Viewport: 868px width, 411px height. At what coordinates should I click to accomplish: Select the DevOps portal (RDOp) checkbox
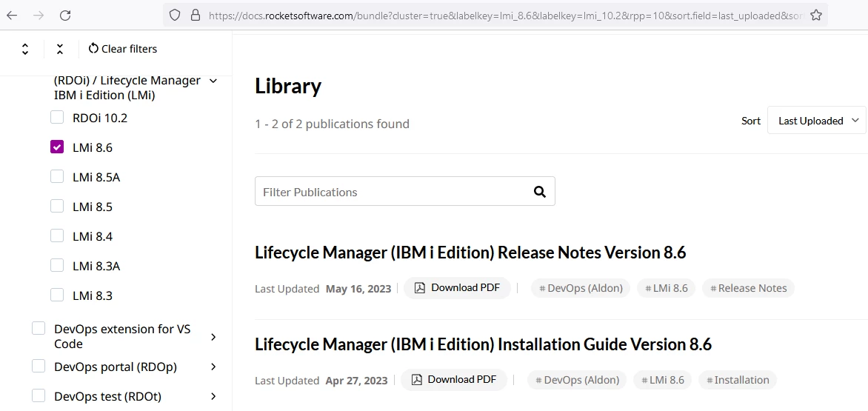coord(39,366)
